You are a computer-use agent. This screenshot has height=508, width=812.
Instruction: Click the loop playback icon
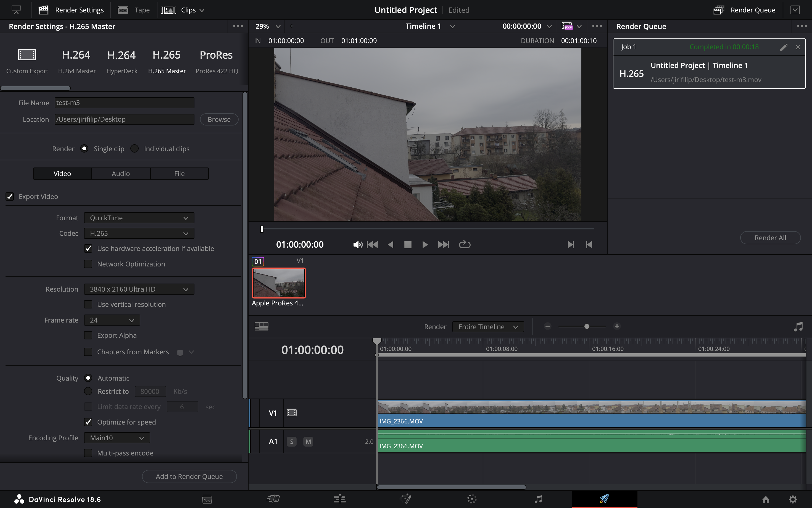(x=465, y=244)
